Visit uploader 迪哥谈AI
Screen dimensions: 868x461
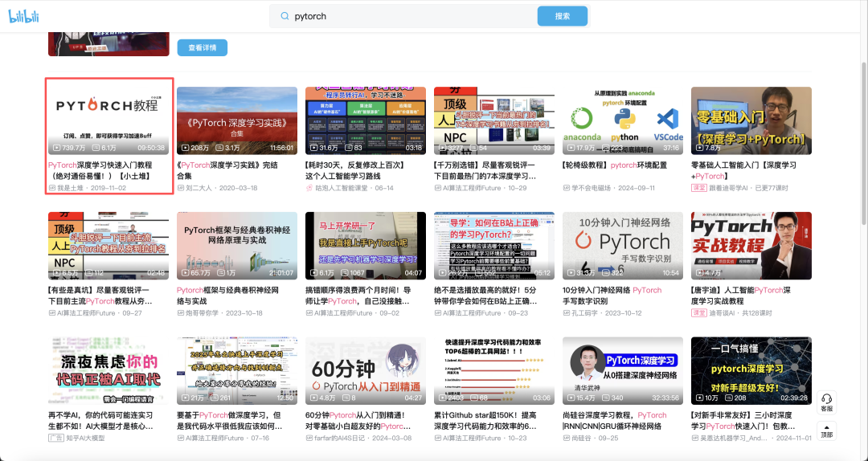pyautogui.click(x=722, y=312)
